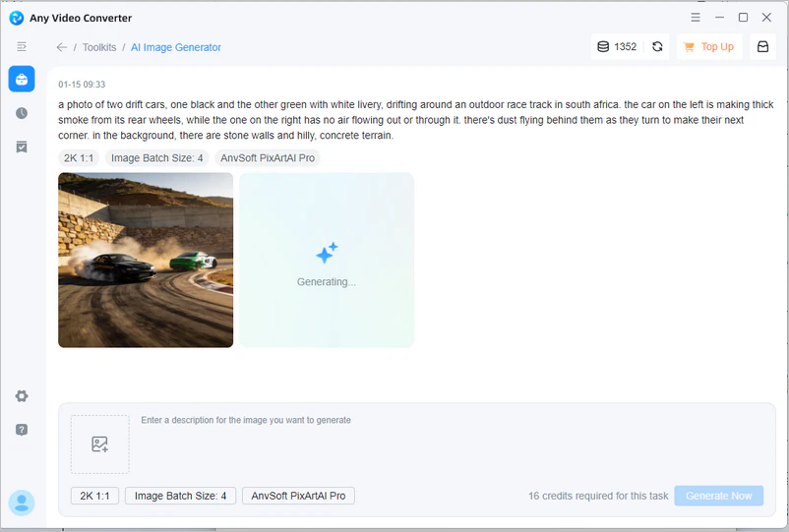The image size is (789, 532).
Task: Open the History clock sidebar icon
Action: (22, 113)
